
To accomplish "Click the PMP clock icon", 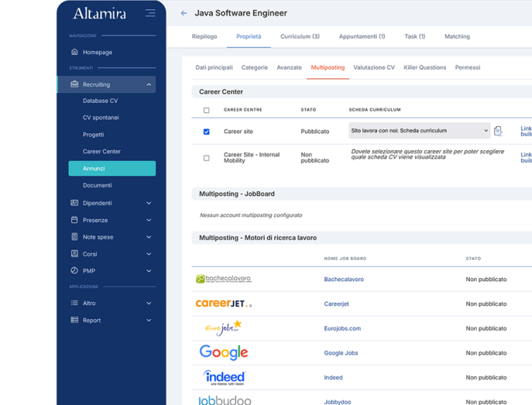I will coord(74,271).
